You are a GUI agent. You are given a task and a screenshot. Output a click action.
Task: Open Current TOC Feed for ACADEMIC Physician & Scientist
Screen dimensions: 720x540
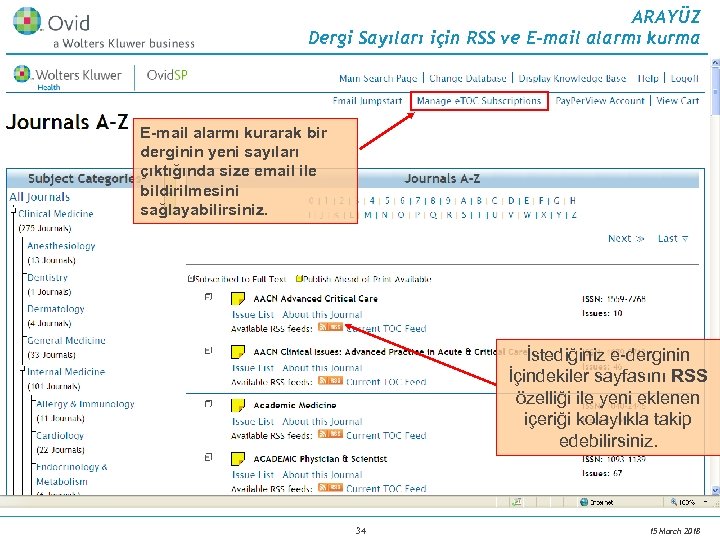coord(386,488)
